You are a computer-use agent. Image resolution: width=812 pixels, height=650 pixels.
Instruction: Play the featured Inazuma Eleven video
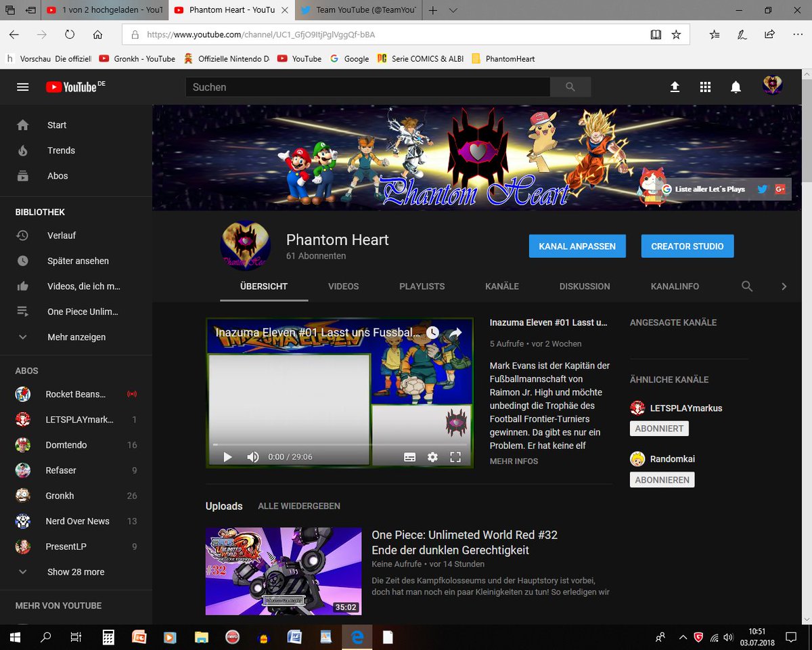click(x=227, y=457)
